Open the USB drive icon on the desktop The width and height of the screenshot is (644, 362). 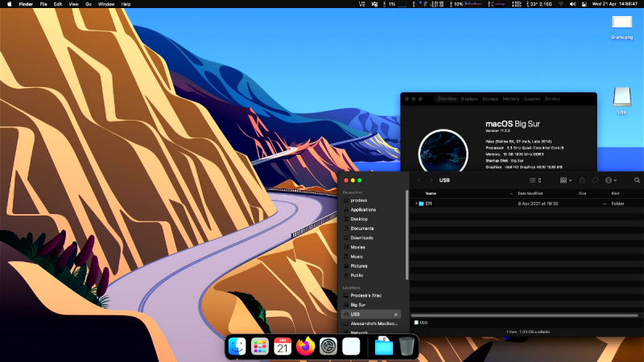[x=621, y=97]
